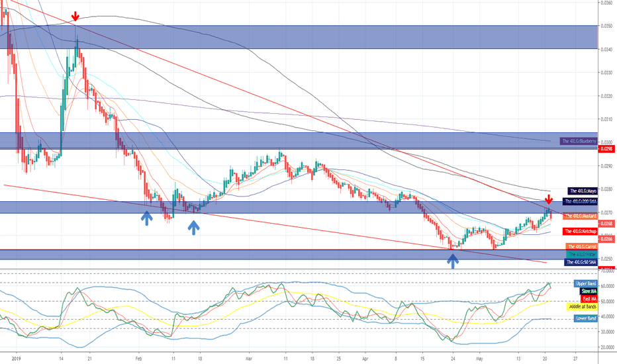The image size is (617, 364).
Task: Click the 0.0268 price tag
Action: click(x=607, y=224)
